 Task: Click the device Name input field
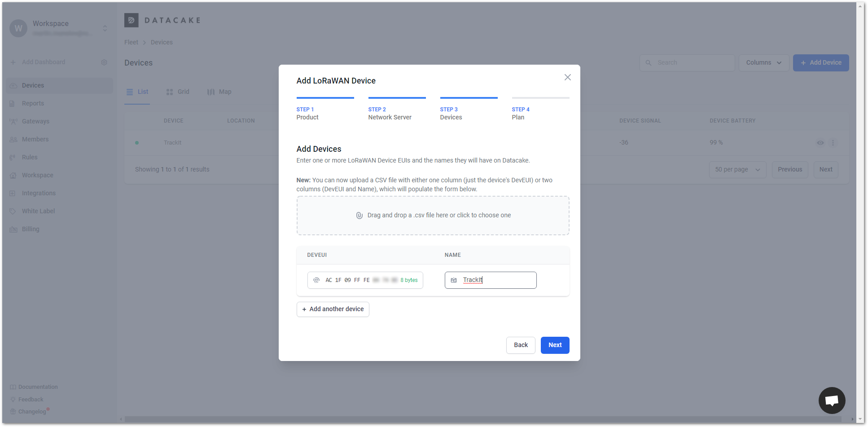[x=498, y=280]
